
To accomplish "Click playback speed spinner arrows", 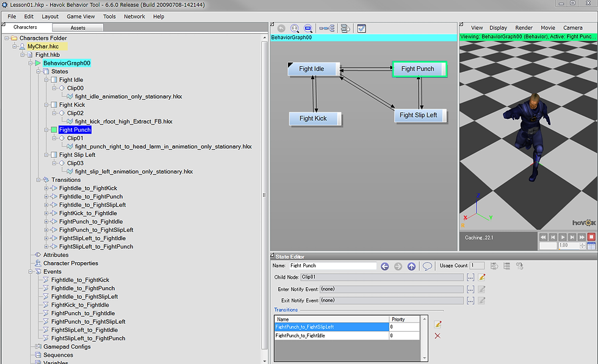I will coord(582,246).
